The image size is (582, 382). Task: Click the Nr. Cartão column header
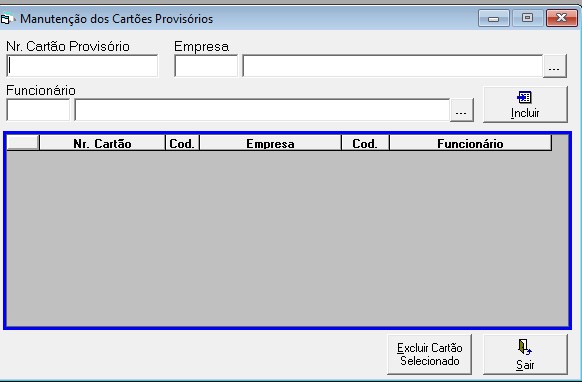tap(102, 143)
